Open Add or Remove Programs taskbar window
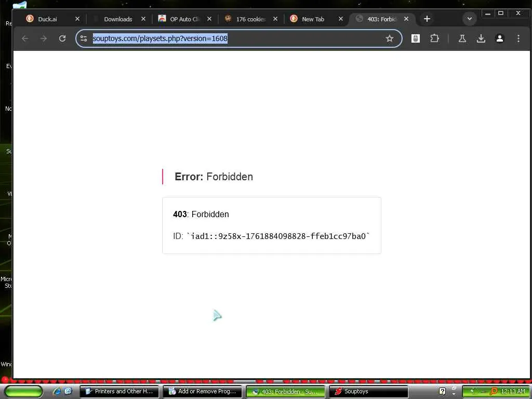The height and width of the screenshot is (399, 532). click(x=202, y=392)
